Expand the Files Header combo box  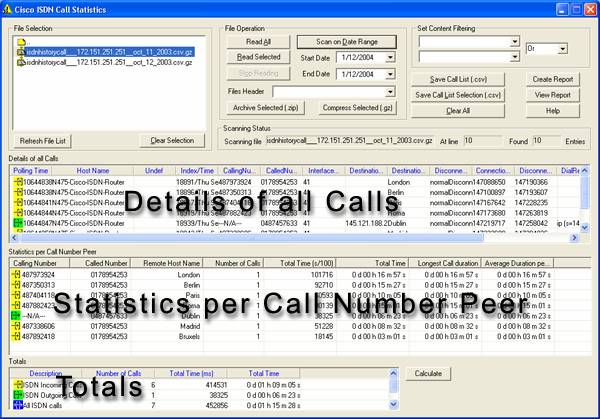click(388, 91)
